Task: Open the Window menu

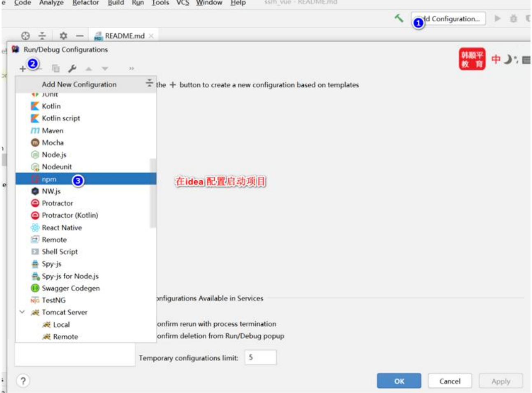Action: pos(209,2)
